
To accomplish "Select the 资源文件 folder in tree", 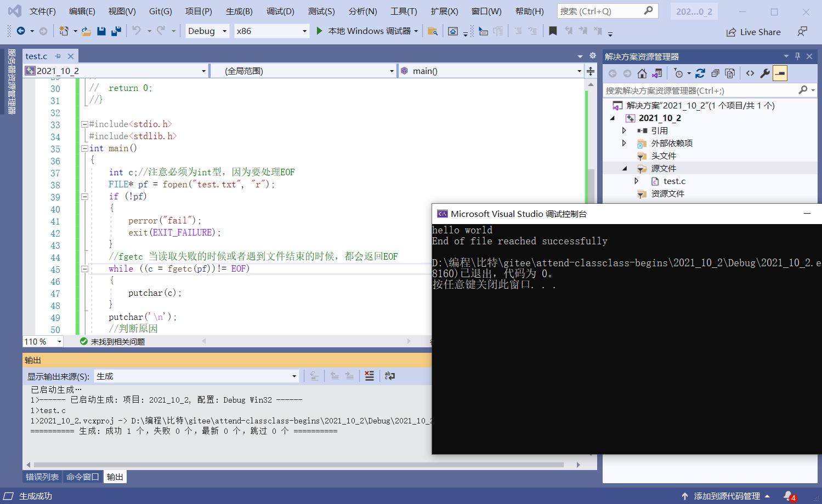I will click(667, 193).
